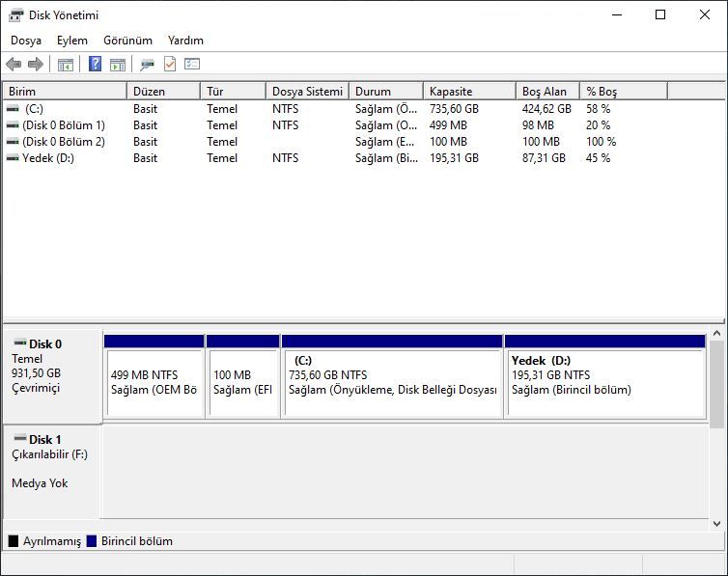
Task: Sort by the Kapasite column header
Action: point(469,92)
